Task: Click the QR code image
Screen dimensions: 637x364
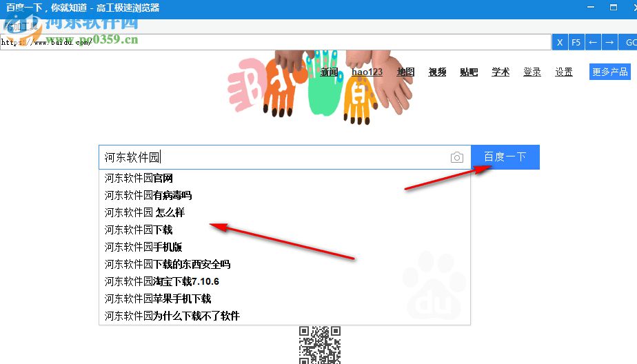Action: pos(320,345)
